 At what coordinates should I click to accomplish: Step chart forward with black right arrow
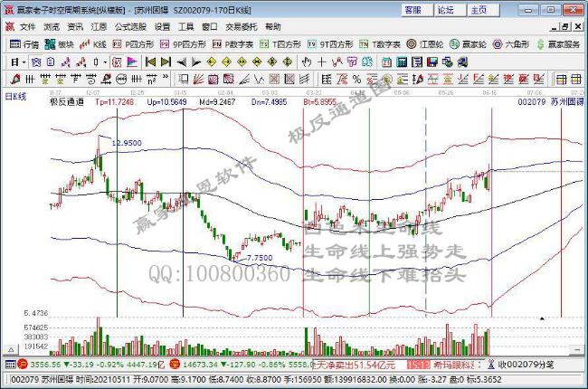tap(196, 62)
